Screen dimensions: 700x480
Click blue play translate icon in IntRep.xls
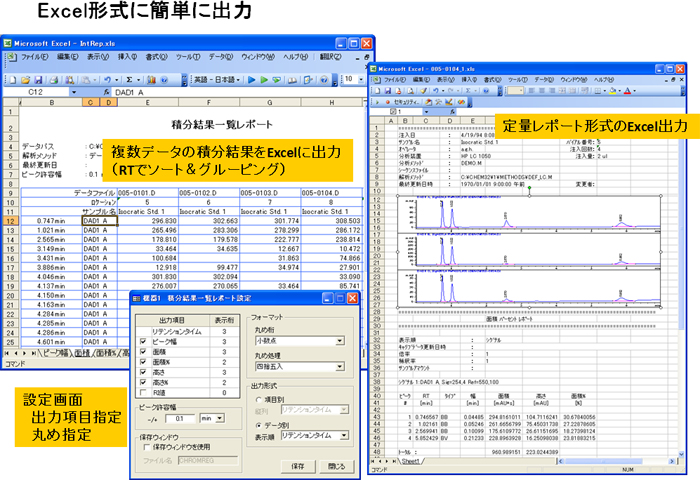coord(252,80)
